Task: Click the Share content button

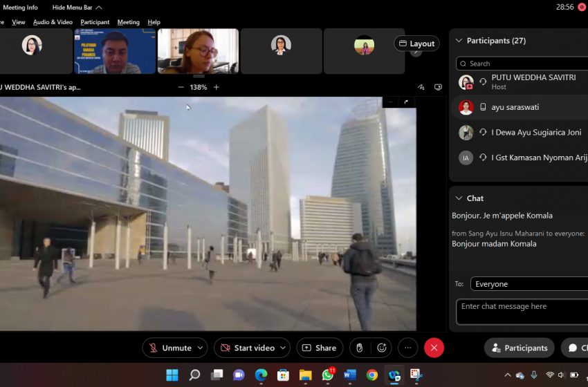Action: click(320, 348)
